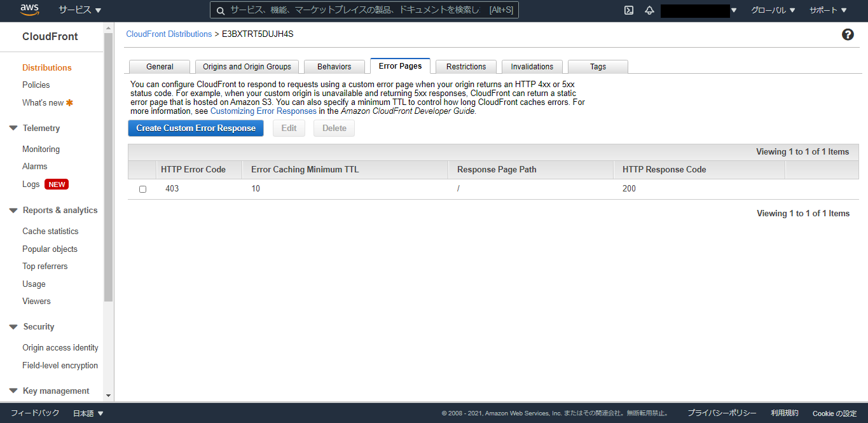Open Customizing Error Responses link
Viewport: 868px width, 423px height.
pyautogui.click(x=263, y=111)
